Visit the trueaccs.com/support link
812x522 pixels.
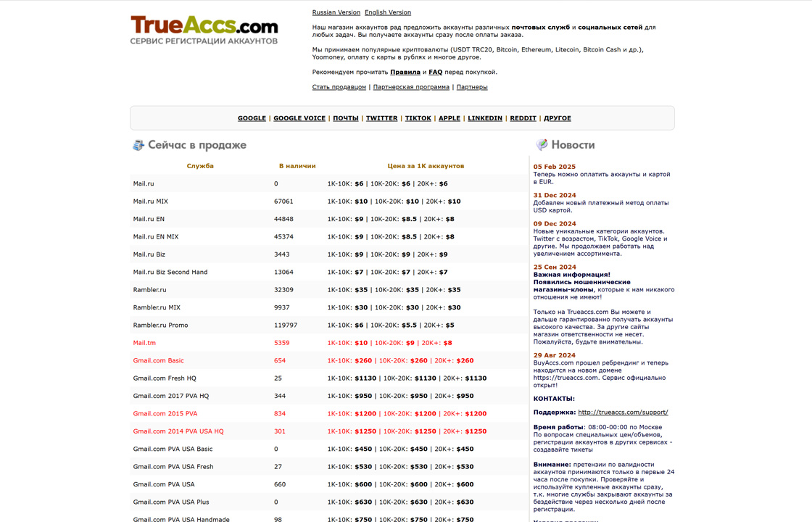tap(623, 413)
